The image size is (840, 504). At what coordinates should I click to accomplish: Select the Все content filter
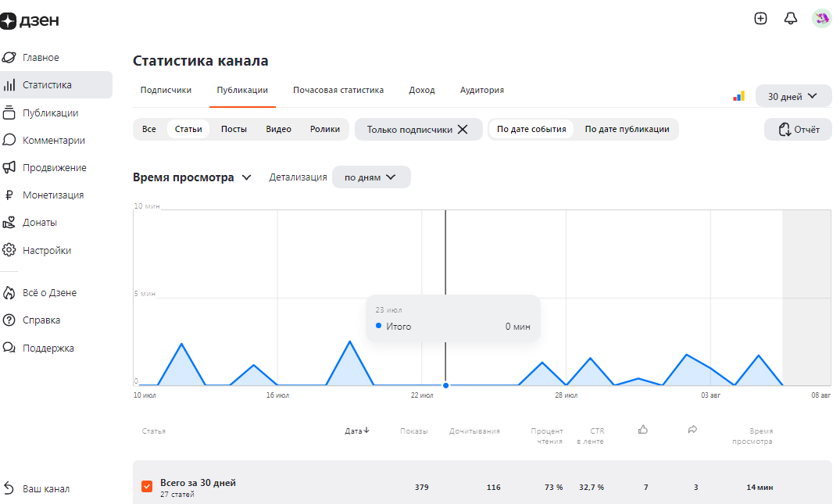click(149, 129)
